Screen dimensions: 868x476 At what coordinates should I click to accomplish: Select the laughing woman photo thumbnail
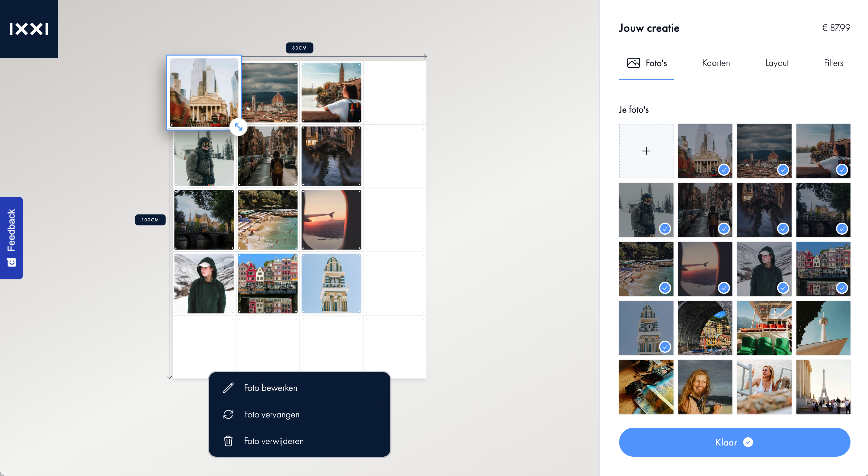[x=705, y=387]
